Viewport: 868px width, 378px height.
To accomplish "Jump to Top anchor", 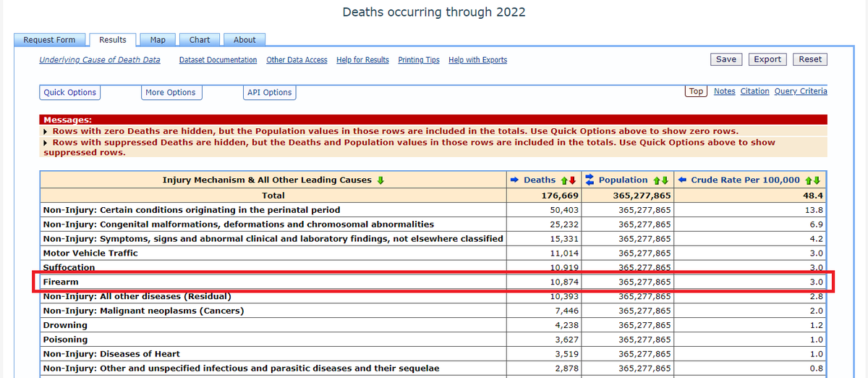I will (696, 91).
